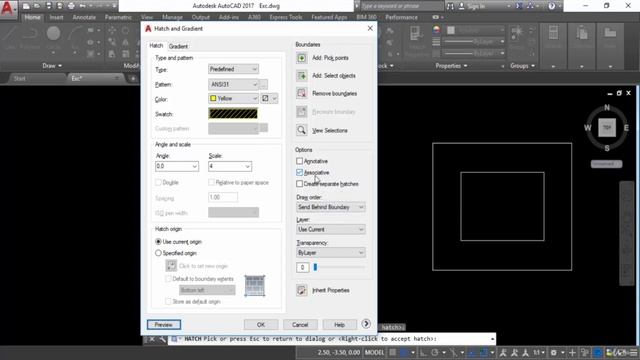Click the Add: Pick points icon

pyautogui.click(x=302, y=58)
